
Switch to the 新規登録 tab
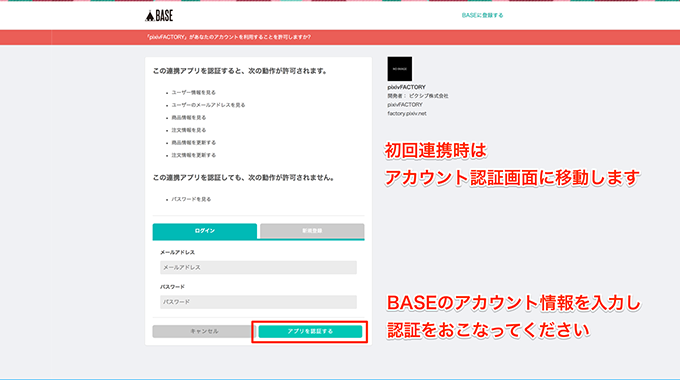312,231
